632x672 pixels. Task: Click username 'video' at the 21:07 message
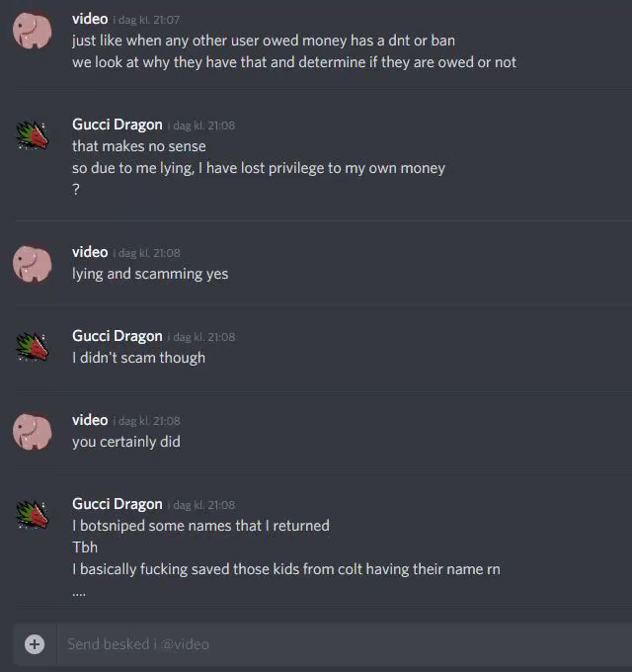coord(90,19)
